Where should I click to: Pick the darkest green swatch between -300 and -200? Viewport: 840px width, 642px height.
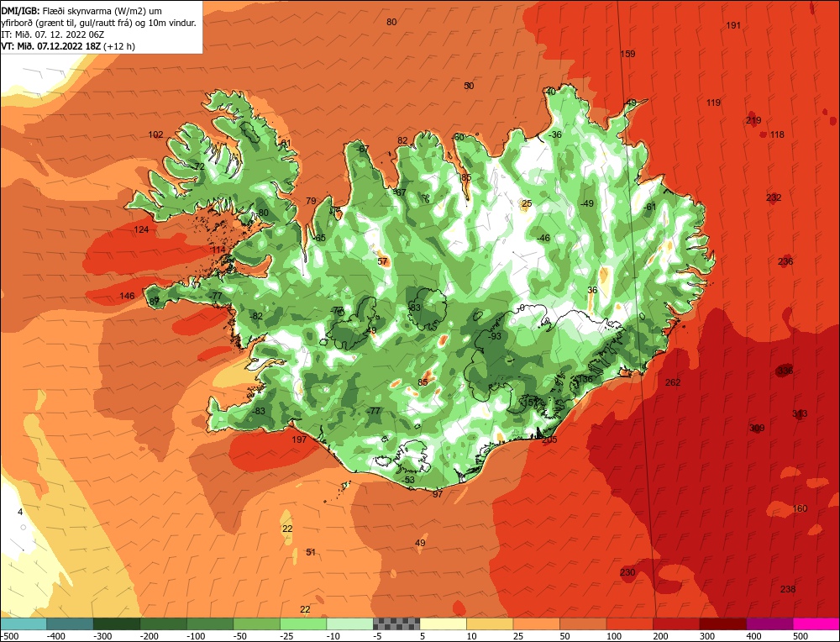click(x=117, y=624)
